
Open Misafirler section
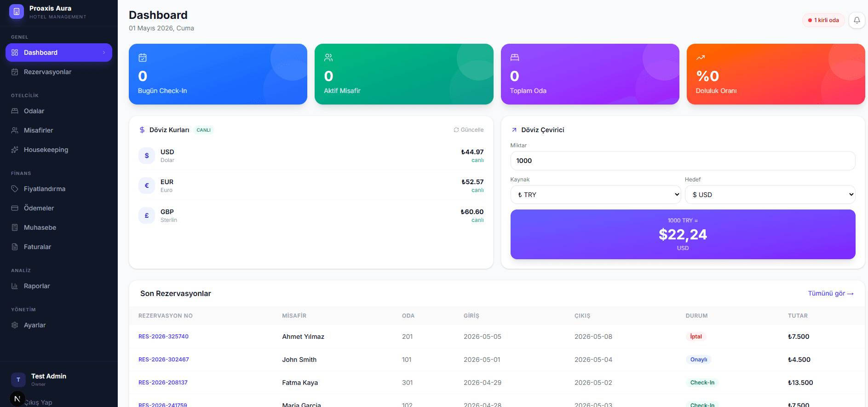tap(59, 130)
